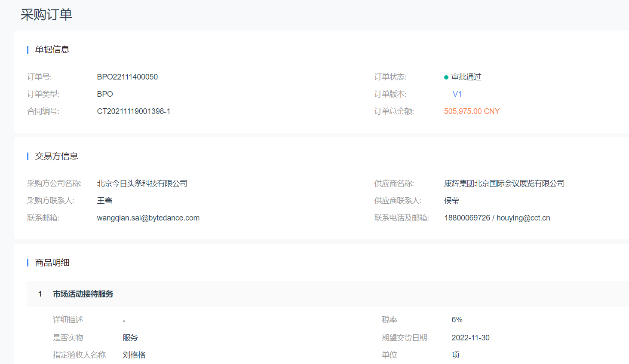Click email wangqian.sal@bytedance.com

pyautogui.click(x=148, y=218)
